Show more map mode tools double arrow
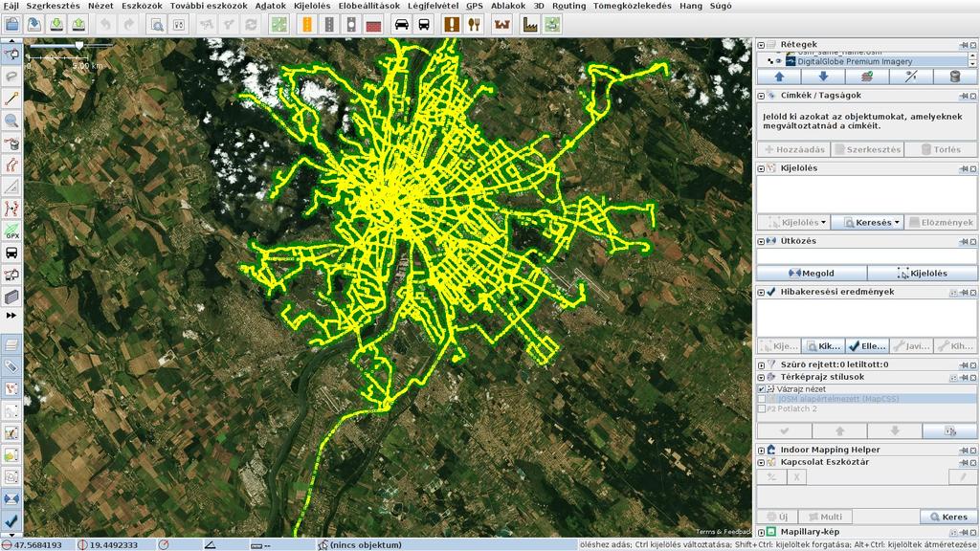This screenshot has width=980, height=551. 11,316
